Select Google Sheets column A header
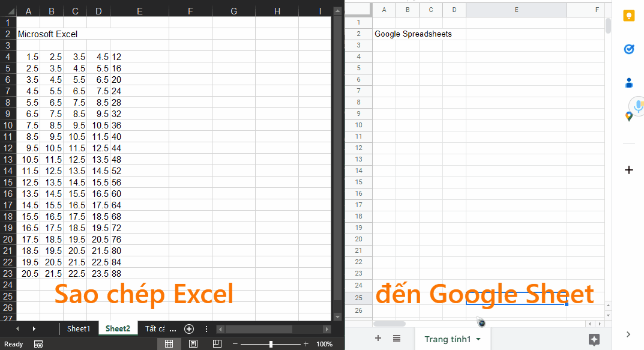 pyautogui.click(x=384, y=10)
